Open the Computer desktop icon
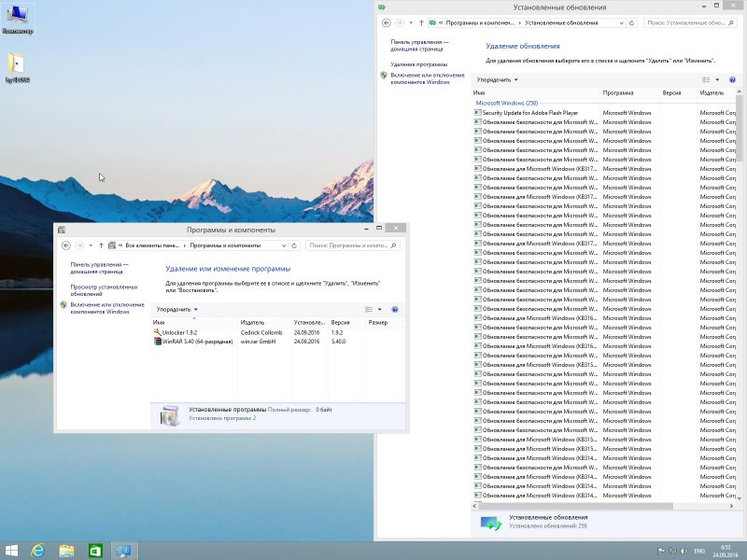Image resolution: width=747 pixels, height=560 pixels. (x=18, y=19)
